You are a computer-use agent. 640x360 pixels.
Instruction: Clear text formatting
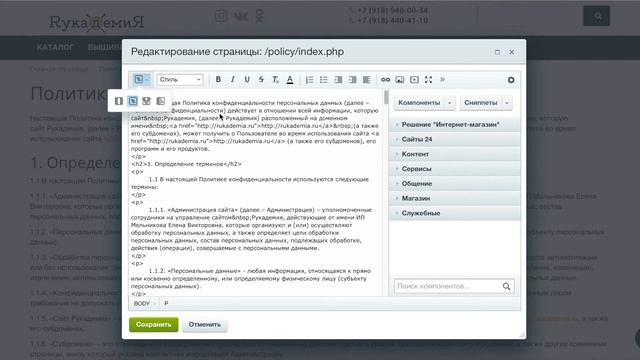point(276,80)
